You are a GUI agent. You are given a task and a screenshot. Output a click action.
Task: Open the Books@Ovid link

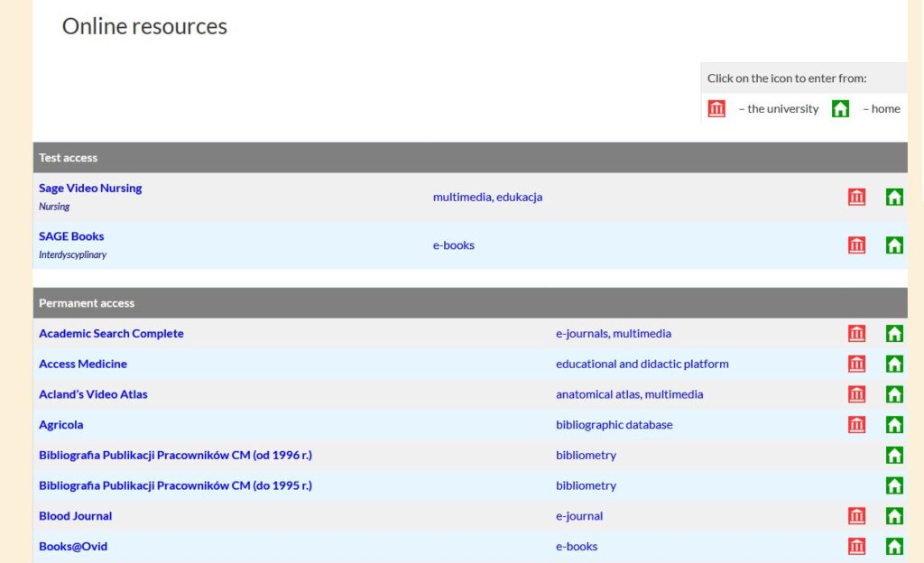(73, 546)
